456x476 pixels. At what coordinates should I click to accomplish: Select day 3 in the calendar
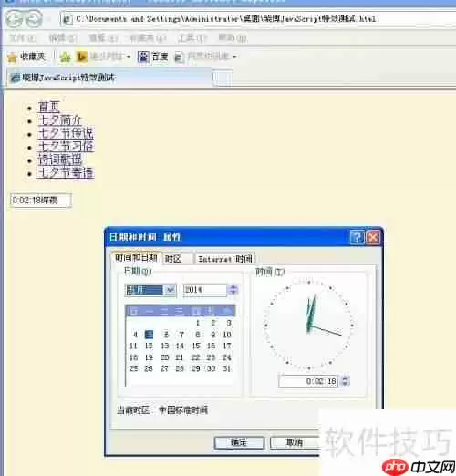pos(229,323)
